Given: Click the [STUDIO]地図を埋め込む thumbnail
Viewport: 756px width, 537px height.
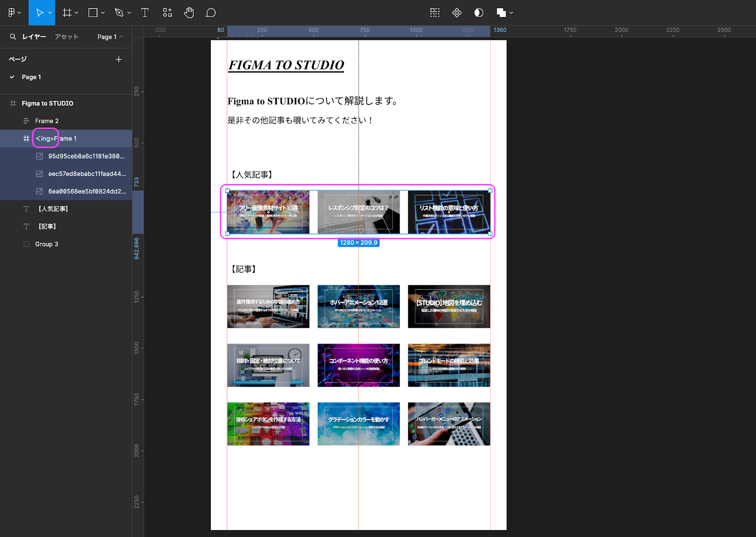Looking at the screenshot, I should click(x=449, y=307).
